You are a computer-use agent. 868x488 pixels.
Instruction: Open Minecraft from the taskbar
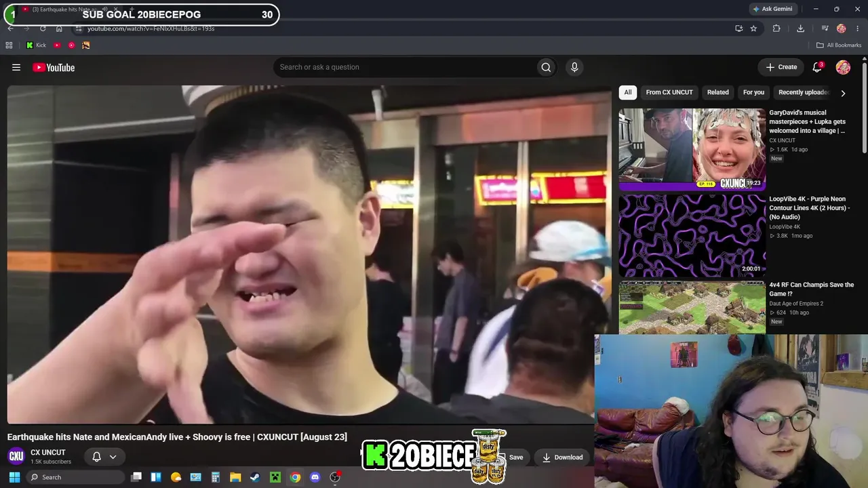click(275, 477)
